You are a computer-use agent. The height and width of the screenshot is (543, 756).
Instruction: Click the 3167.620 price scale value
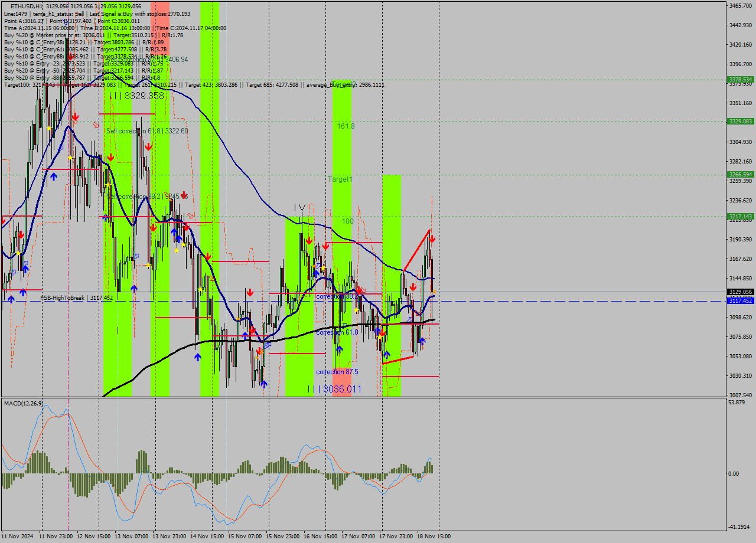point(741,259)
